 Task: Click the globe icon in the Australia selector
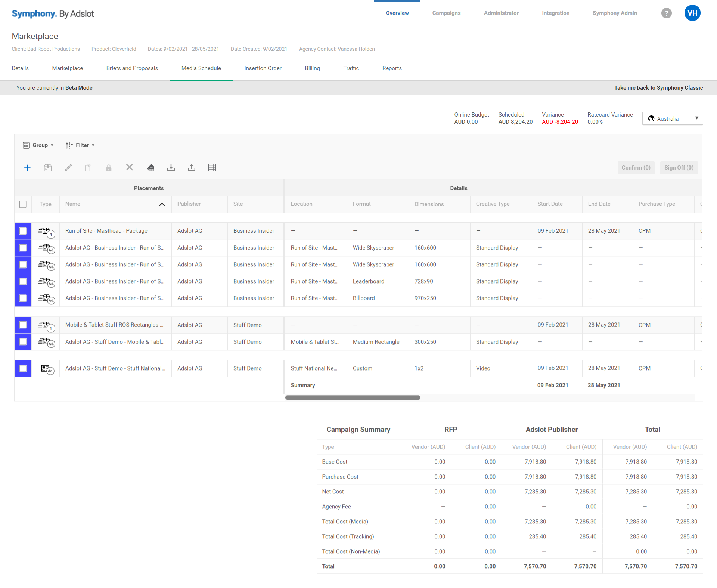[x=651, y=118]
